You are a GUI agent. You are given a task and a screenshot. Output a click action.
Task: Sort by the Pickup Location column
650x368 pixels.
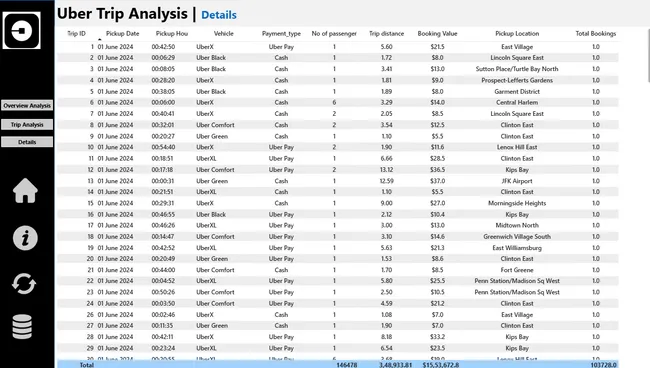(x=517, y=34)
